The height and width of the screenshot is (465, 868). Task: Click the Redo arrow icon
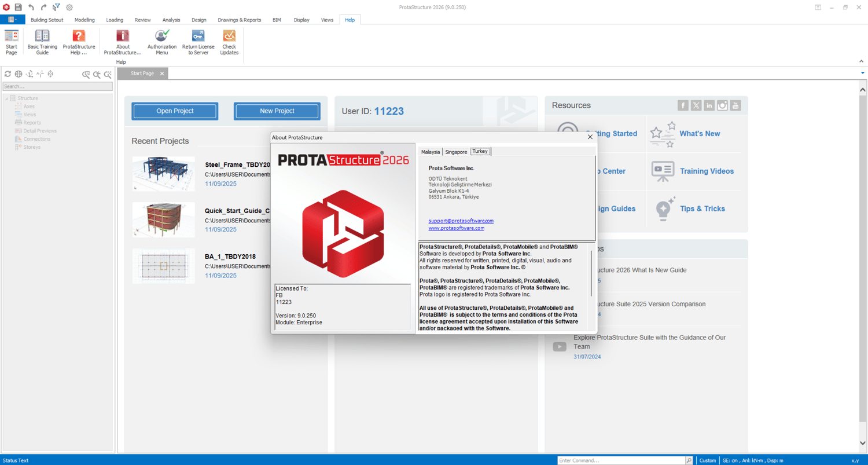click(x=43, y=8)
